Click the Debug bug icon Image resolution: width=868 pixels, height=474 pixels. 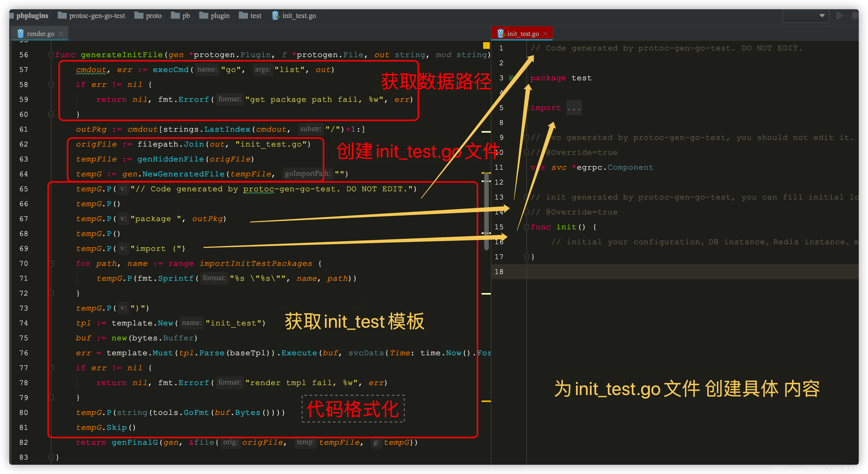point(855,15)
